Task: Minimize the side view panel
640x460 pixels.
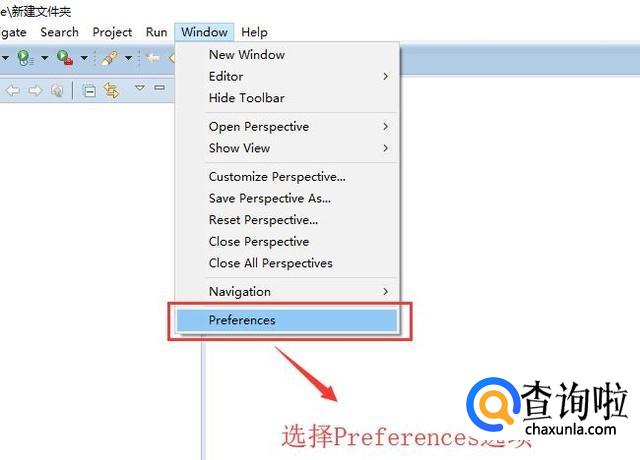Action: point(160,87)
